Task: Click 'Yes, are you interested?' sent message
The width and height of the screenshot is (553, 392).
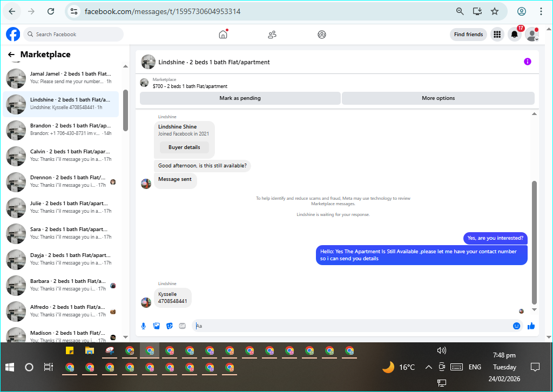Action: point(495,238)
